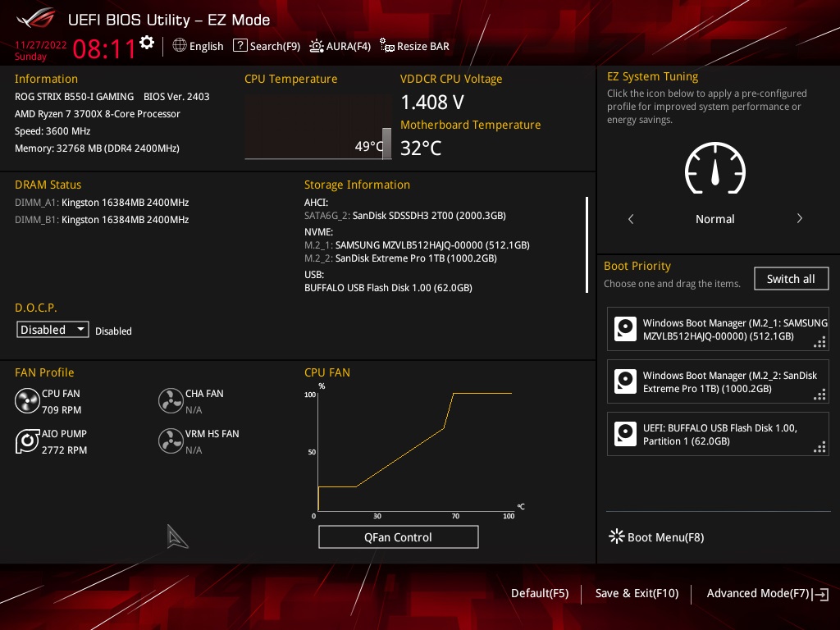The image size is (840, 630).
Task: Select SanDisk M.2_2 boot disk icon
Action: (x=625, y=381)
